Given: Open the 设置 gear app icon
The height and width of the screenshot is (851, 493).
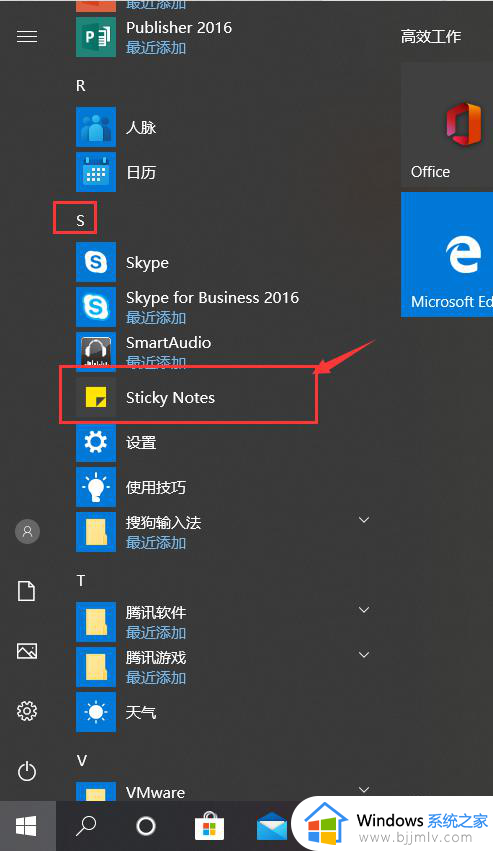Looking at the screenshot, I should (x=96, y=442).
